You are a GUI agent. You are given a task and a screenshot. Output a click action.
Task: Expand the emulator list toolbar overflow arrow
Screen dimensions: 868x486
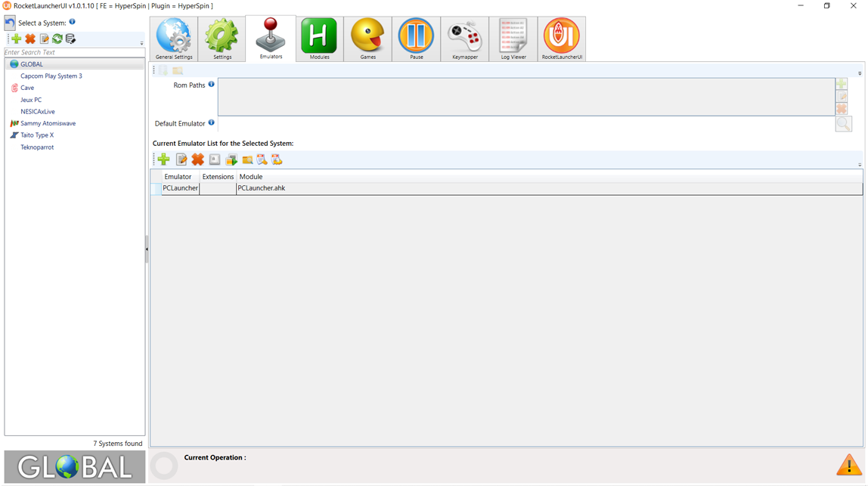[x=860, y=164]
